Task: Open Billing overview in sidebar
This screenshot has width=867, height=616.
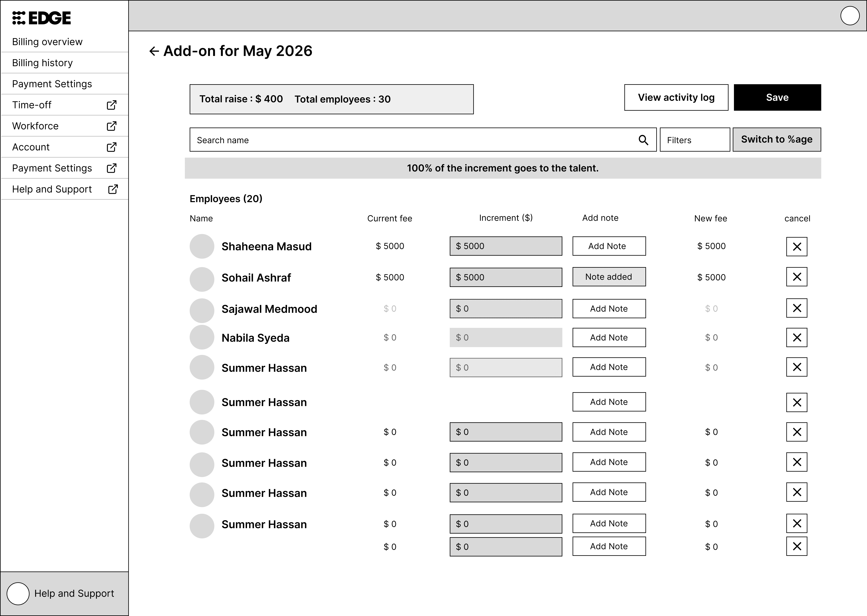Action: tap(47, 42)
